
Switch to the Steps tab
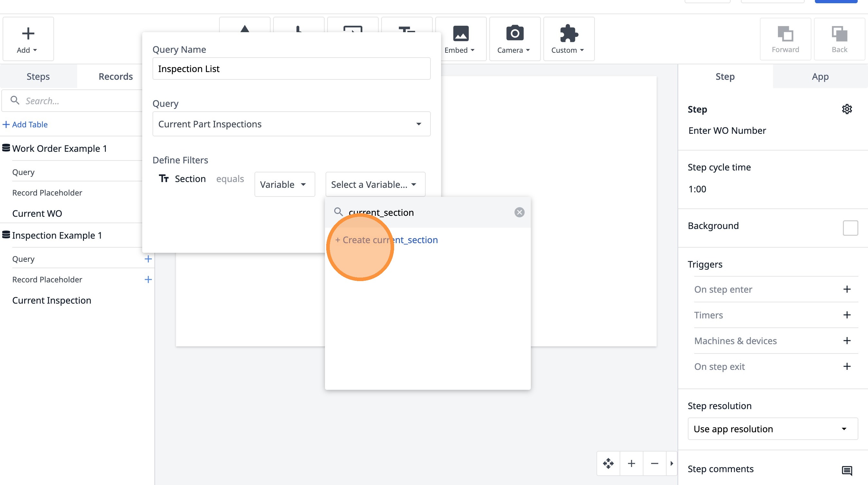click(x=38, y=77)
